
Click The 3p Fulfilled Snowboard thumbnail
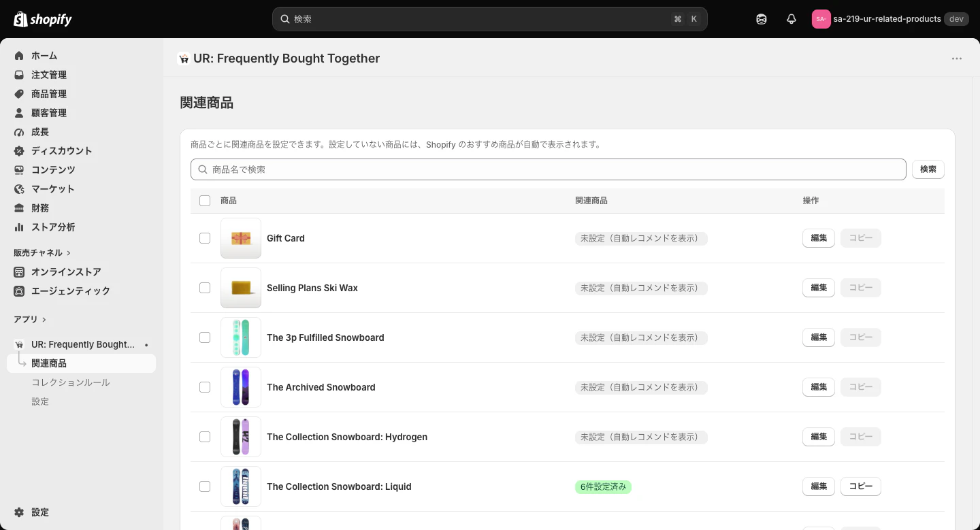point(241,337)
